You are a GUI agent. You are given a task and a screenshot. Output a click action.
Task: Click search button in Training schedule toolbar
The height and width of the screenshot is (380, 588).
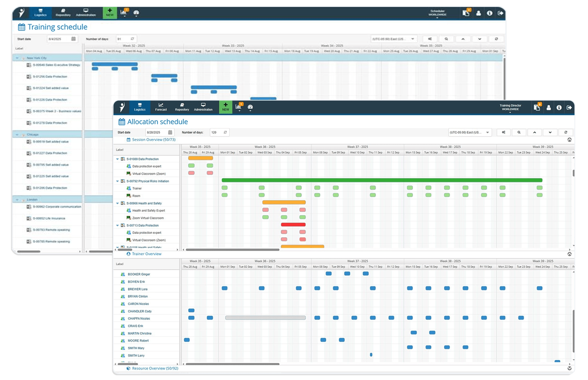point(446,39)
